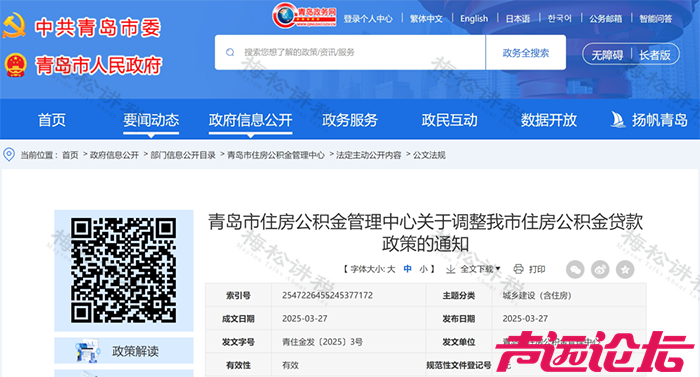Open the 数据开放 nav tab
700x377 pixels.
point(549,120)
